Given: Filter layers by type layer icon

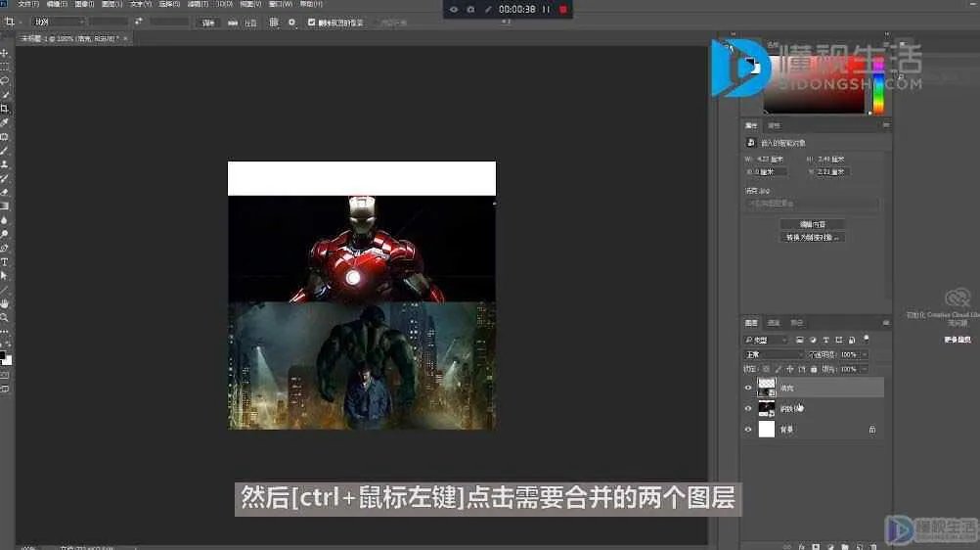Looking at the screenshot, I should pyautogui.click(x=825, y=340).
